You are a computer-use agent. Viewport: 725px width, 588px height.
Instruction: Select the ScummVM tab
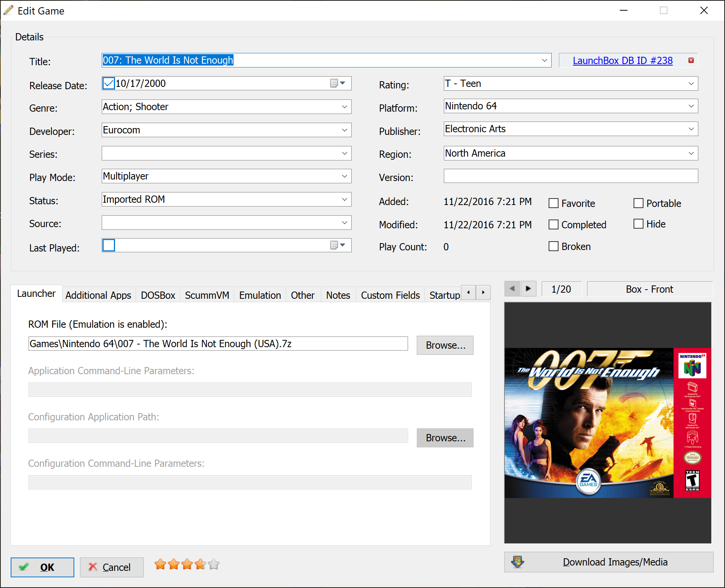(207, 295)
